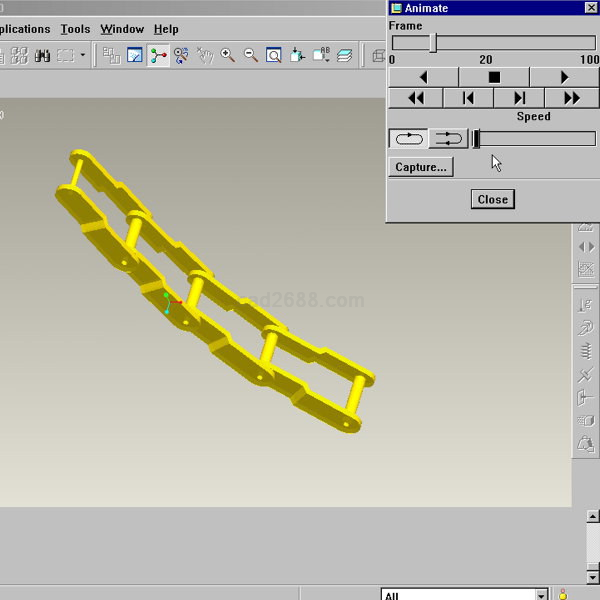Play the animation forward

[x=564, y=77]
